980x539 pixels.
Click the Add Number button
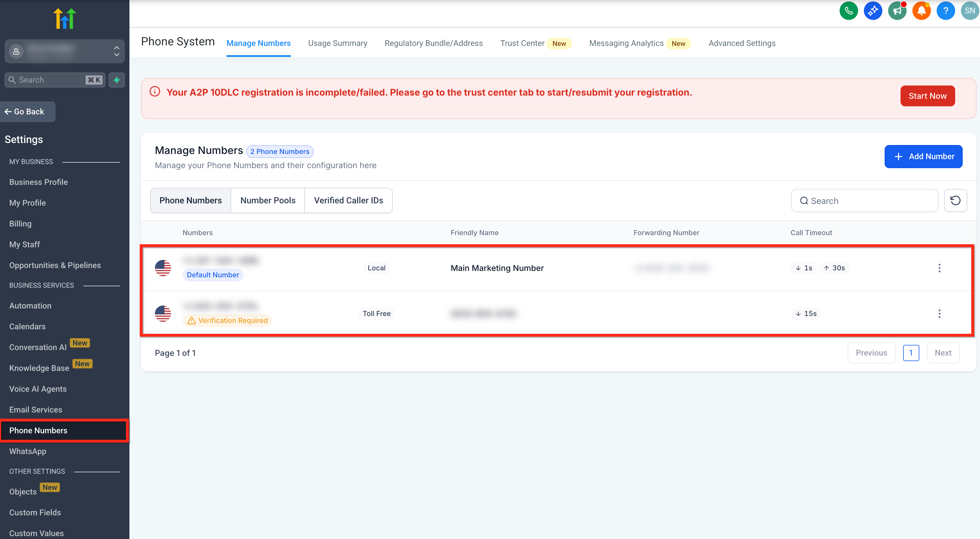point(923,156)
